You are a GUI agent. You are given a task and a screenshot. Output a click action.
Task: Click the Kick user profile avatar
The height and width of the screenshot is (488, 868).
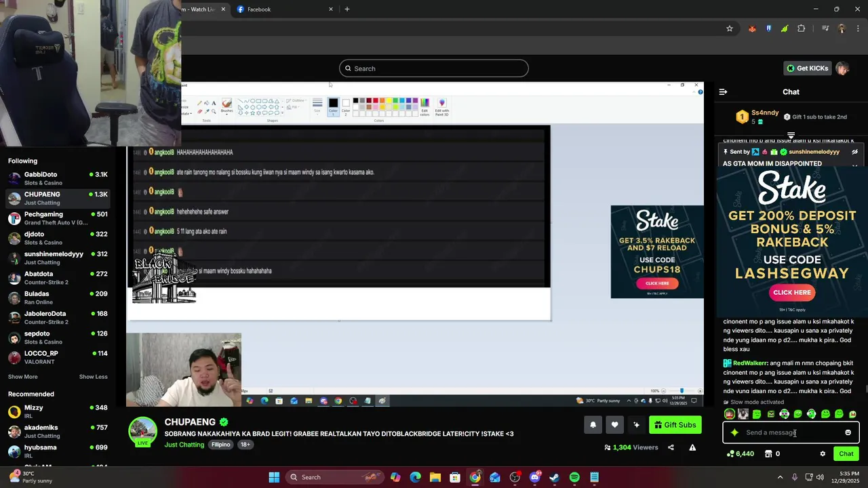[x=842, y=68]
